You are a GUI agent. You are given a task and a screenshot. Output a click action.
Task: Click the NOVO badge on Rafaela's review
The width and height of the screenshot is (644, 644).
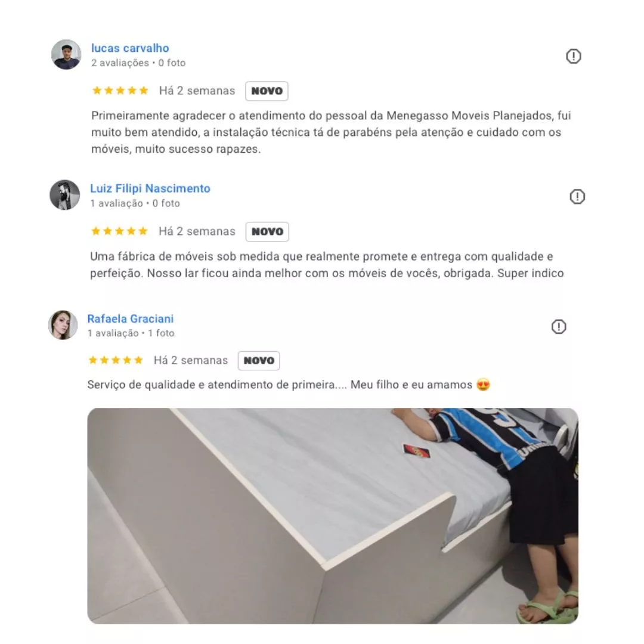pyautogui.click(x=259, y=361)
